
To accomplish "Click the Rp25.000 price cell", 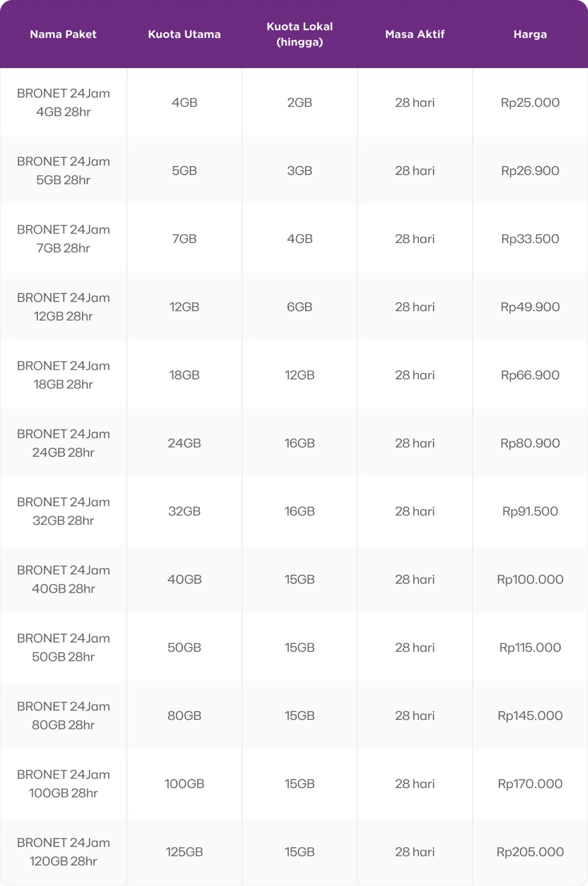I will (530, 103).
